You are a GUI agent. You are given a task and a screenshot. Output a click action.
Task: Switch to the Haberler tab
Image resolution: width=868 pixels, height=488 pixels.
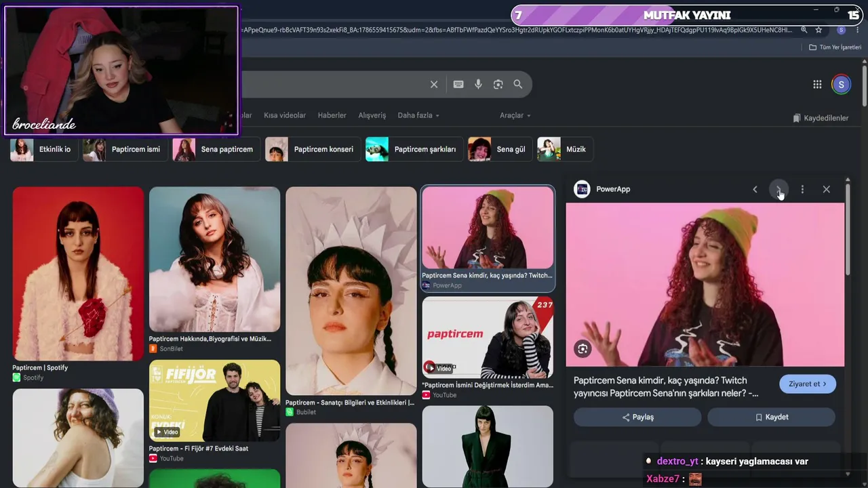click(x=332, y=115)
